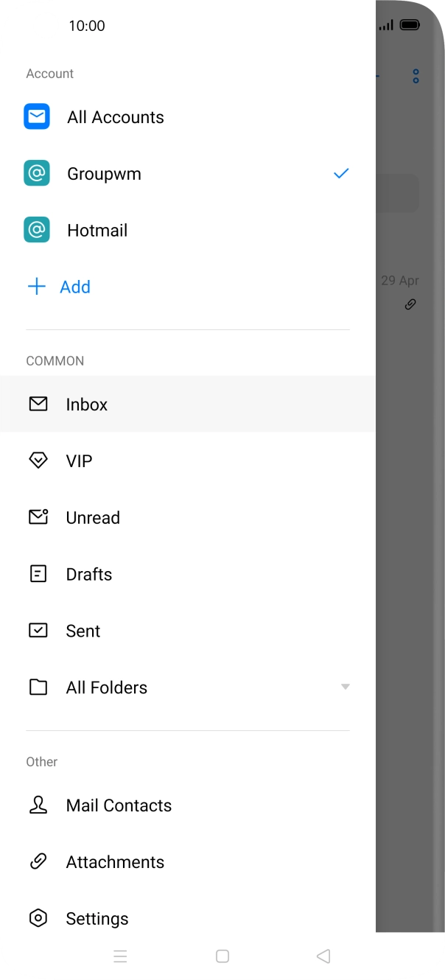Open the three-dot overflow menu
This screenshot has width=445, height=980.
pos(415,76)
